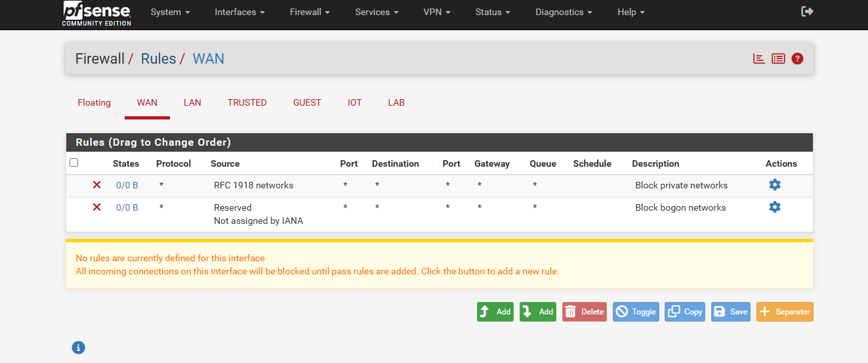
Task: Expand the Firewall menu
Action: point(310,12)
